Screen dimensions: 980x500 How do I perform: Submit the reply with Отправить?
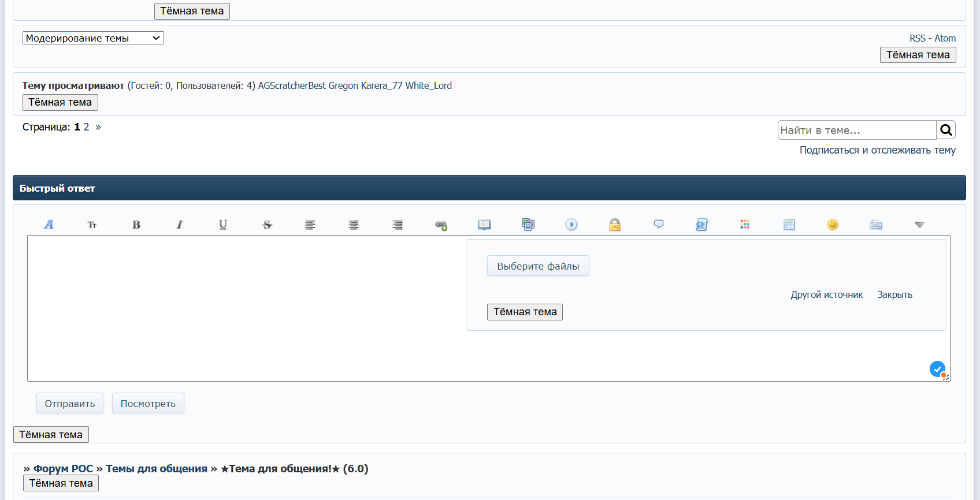70,404
